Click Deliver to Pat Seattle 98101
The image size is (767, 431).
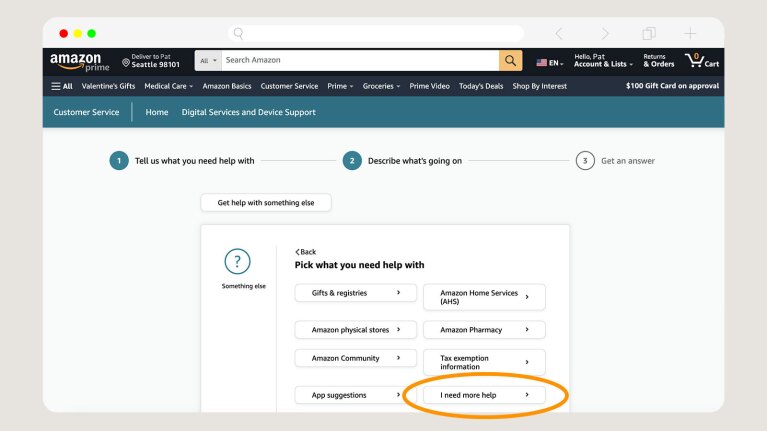(151, 61)
